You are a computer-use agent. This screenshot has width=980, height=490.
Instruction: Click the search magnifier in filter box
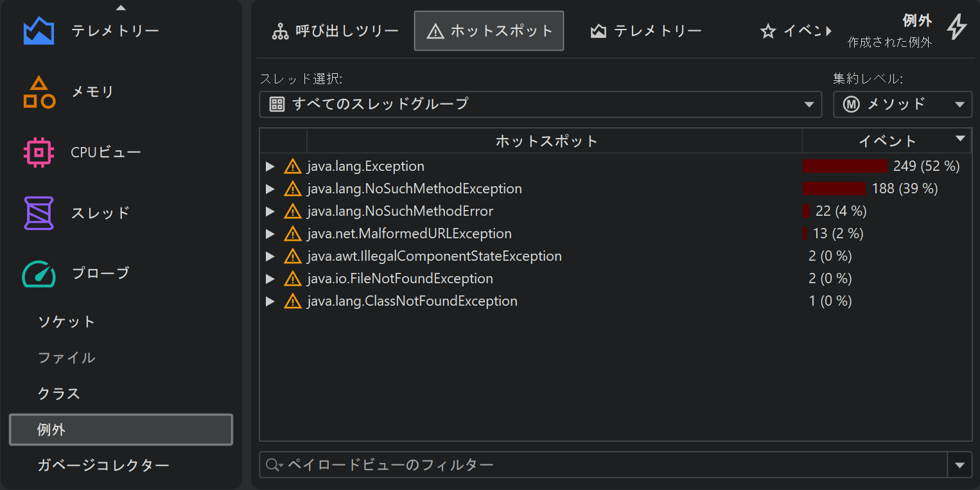pos(273,465)
